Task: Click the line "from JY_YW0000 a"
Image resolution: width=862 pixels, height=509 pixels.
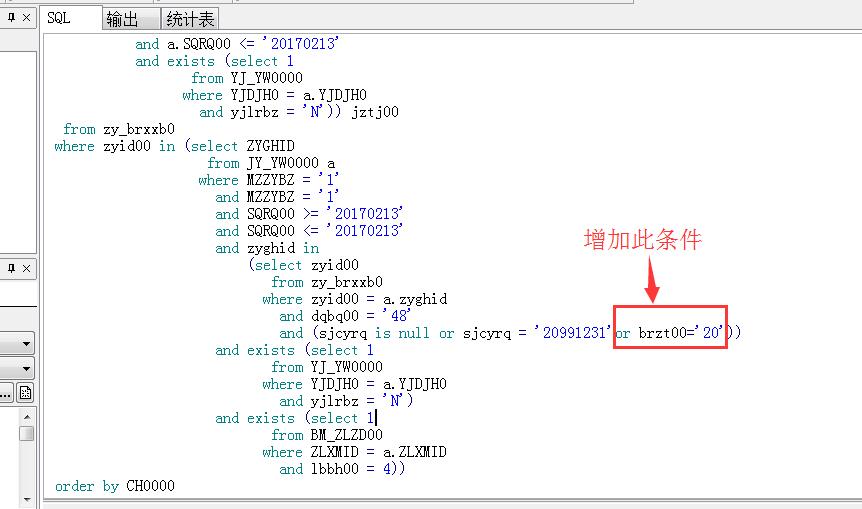Action: 272,163
